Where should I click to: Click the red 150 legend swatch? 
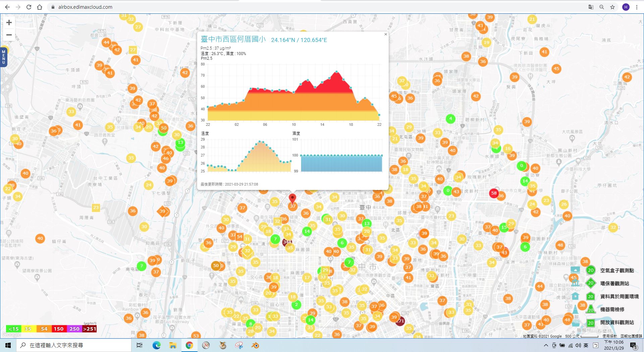(x=59, y=329)
